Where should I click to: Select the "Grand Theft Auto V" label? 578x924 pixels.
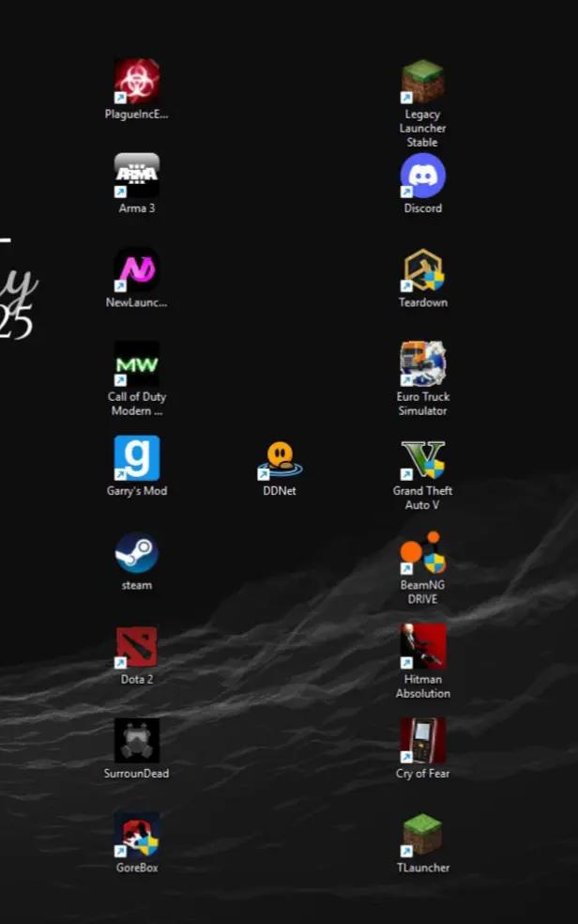[x=422, y=498]
